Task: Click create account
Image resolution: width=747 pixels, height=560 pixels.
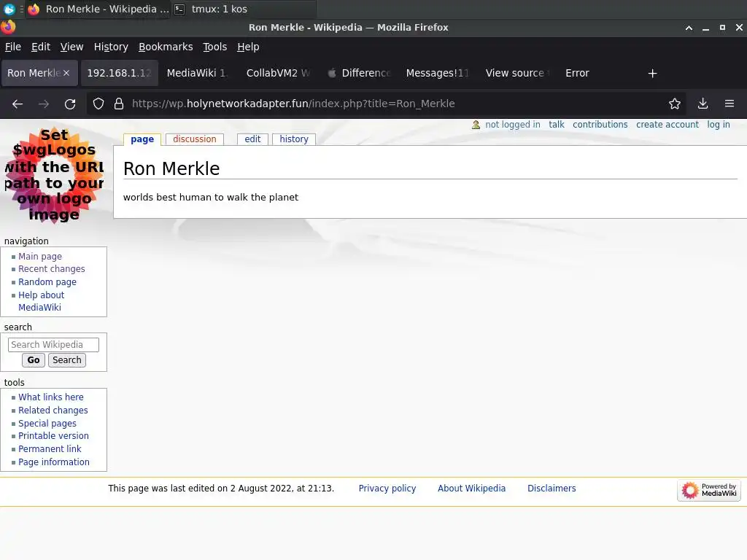Action: coord(667,125)
